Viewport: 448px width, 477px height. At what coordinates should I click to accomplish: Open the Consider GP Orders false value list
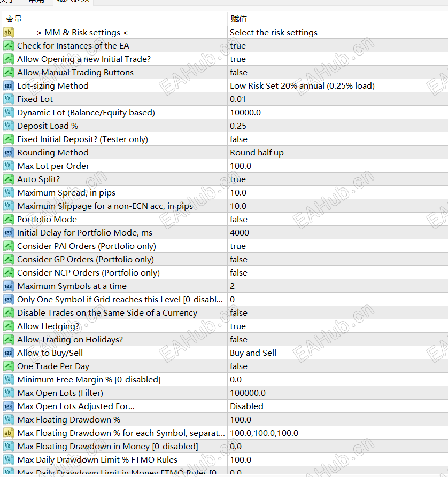pos(238,259)
